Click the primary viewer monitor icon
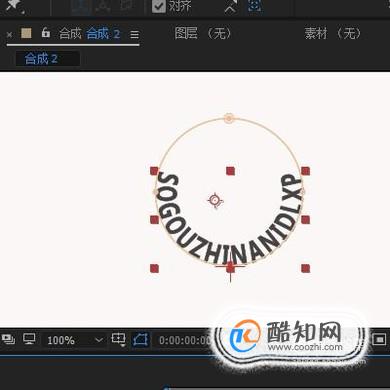Image resolution: width=390 pixels, height=390 pixels. [29, 339]
